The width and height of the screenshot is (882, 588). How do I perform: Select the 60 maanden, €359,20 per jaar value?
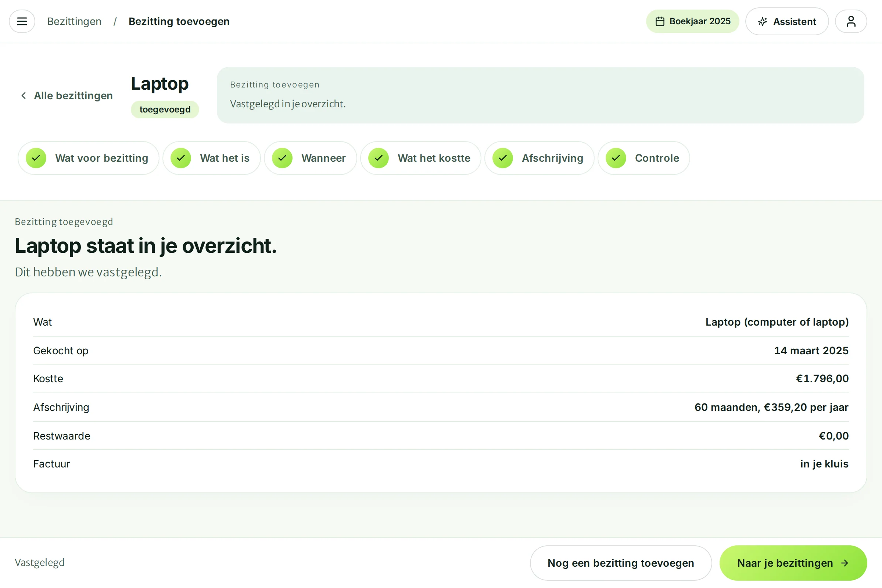771,407
